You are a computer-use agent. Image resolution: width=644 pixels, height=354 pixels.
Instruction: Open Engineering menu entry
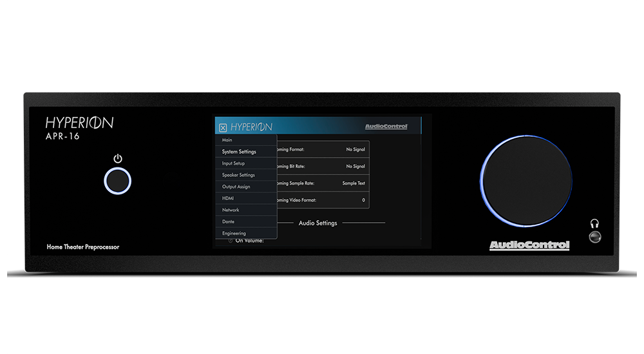click(x=246, y=233)
